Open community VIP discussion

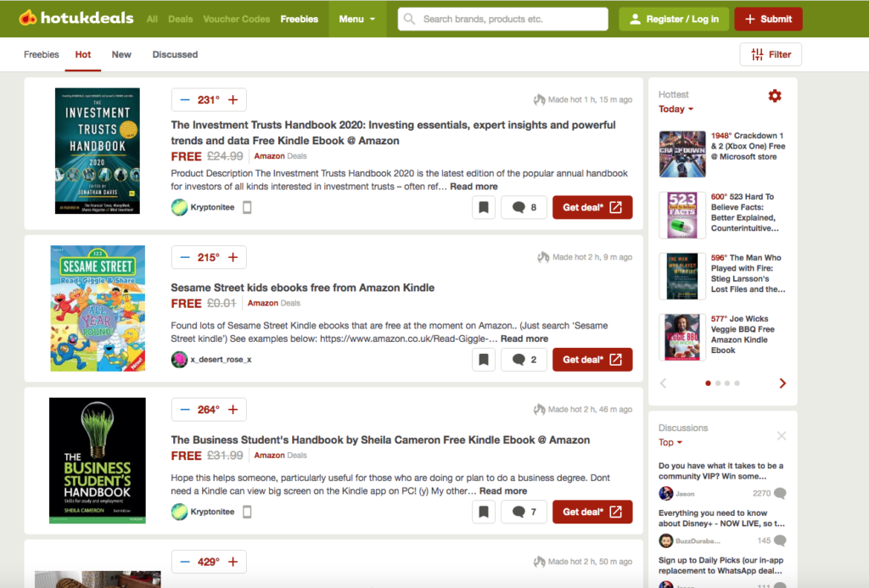(x=721, y=471)
